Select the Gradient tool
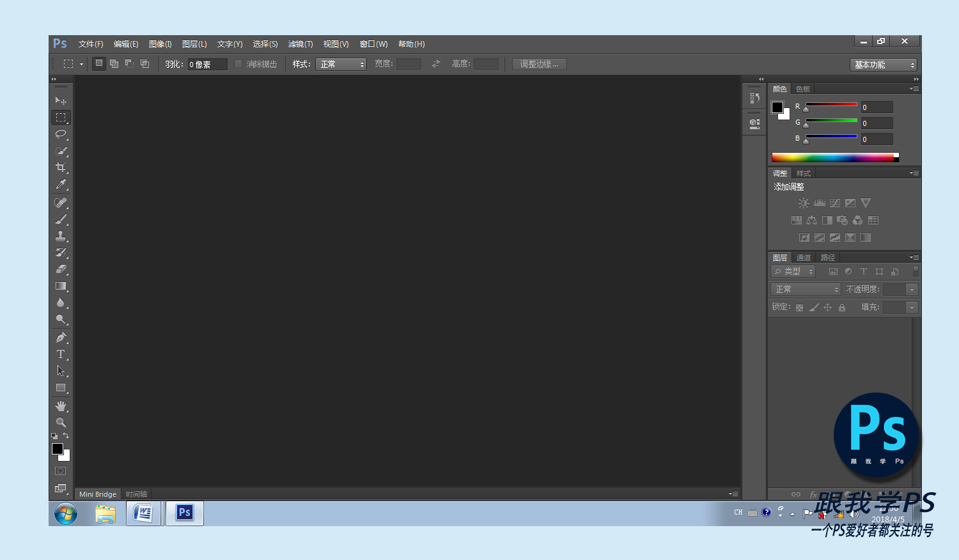This screenshot has height=560, width=959. coord(61,286)
